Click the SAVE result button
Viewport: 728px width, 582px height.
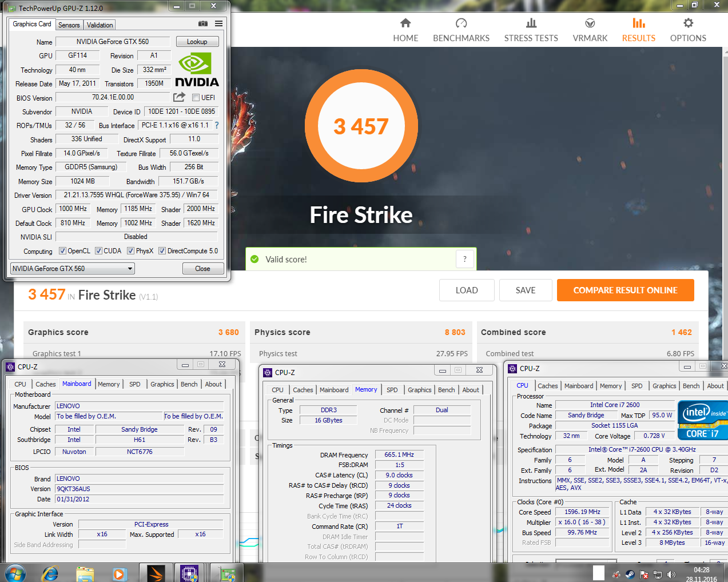pos(526,290)
